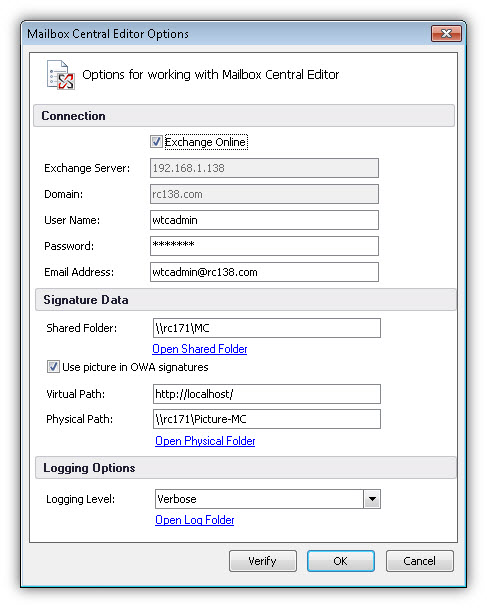The width and height of the screenshot is (487, 608).
Task: Open the Shared Folder link
Action: point(200,349)
